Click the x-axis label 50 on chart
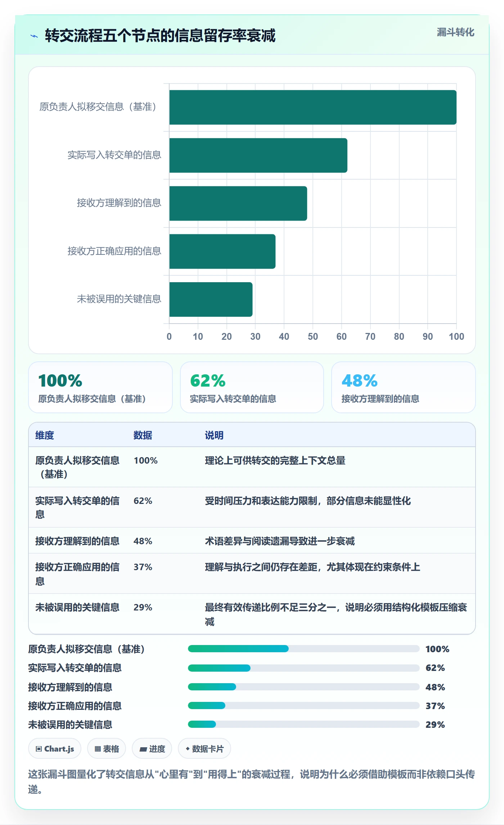Image resolution: width=504 pixels, height=825 pixels. 313,337
